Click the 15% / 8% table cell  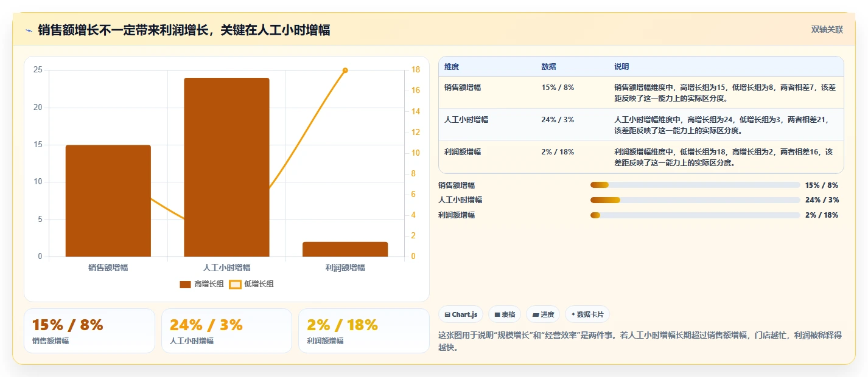pos(558,88)
